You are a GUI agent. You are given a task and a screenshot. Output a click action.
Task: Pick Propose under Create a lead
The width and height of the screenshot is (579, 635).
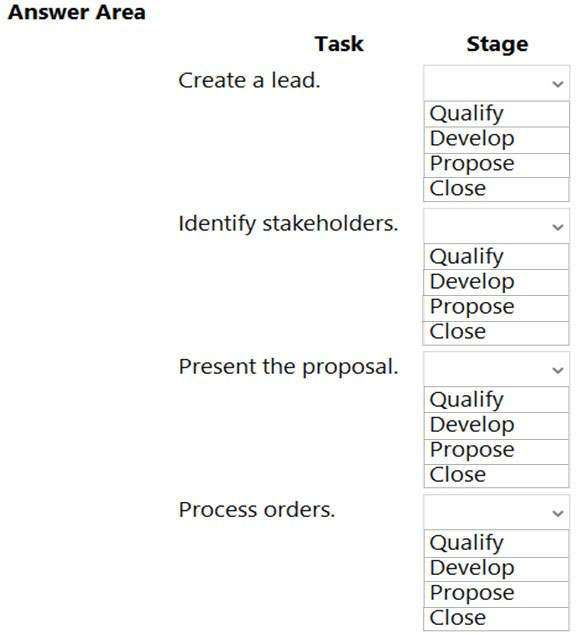click(496, 165)
